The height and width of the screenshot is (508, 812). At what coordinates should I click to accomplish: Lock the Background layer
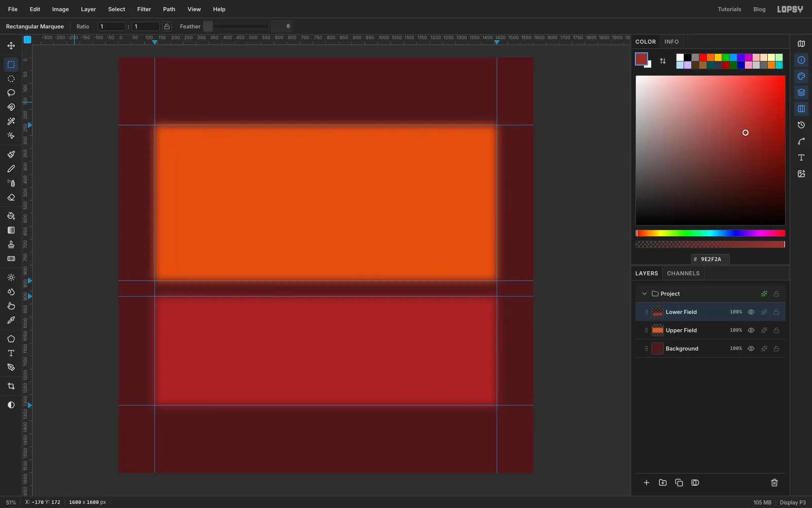point(776,348)
